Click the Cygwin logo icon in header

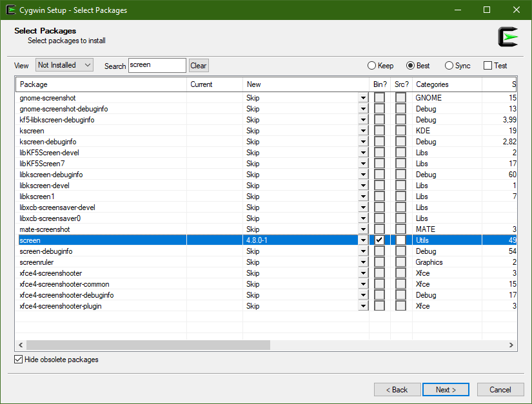(x=507, y=37)
